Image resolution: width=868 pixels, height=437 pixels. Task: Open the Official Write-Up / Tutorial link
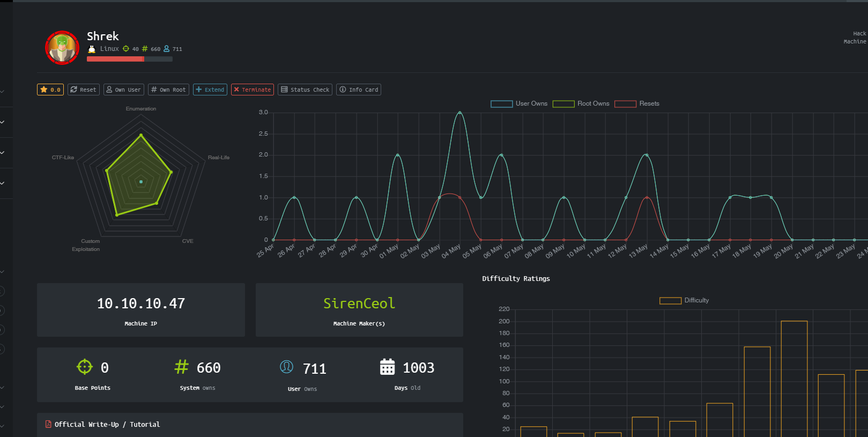[x=107, y=424]
